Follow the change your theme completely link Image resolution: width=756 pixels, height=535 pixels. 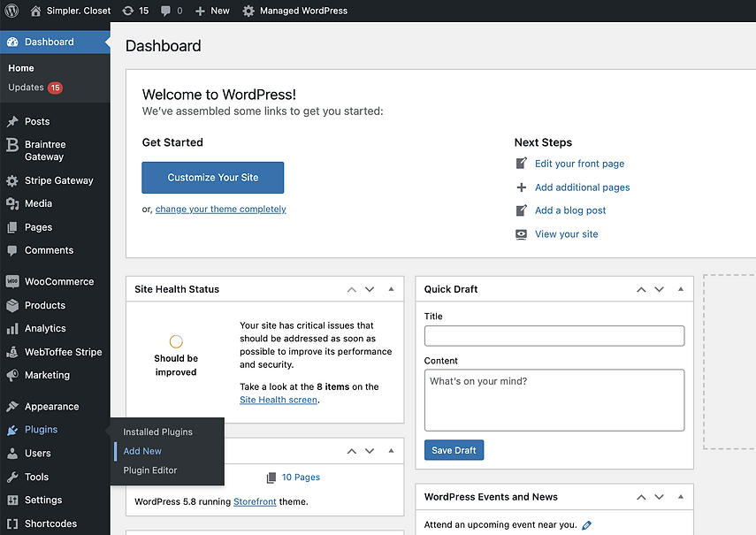point(220,210)
